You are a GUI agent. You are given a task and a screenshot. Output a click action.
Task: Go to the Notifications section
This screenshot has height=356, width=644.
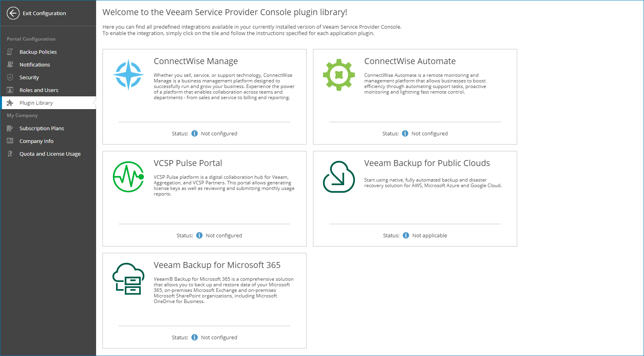pos(35,65)
